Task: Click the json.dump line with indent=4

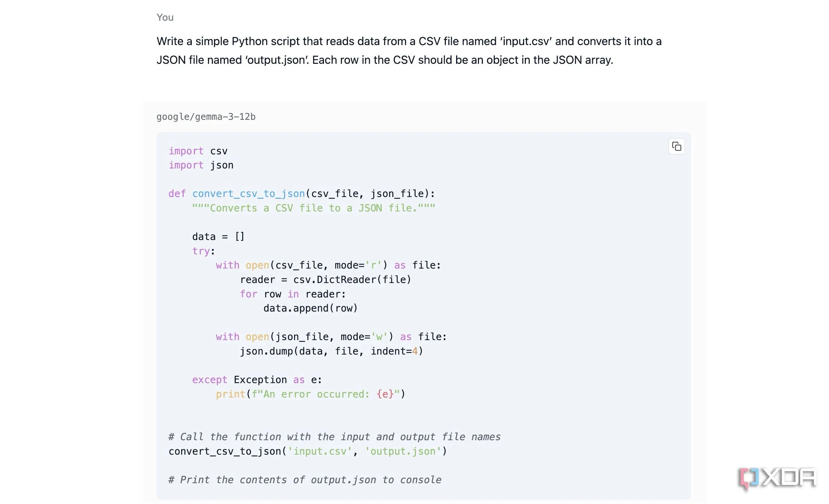Action: [331, 351]
